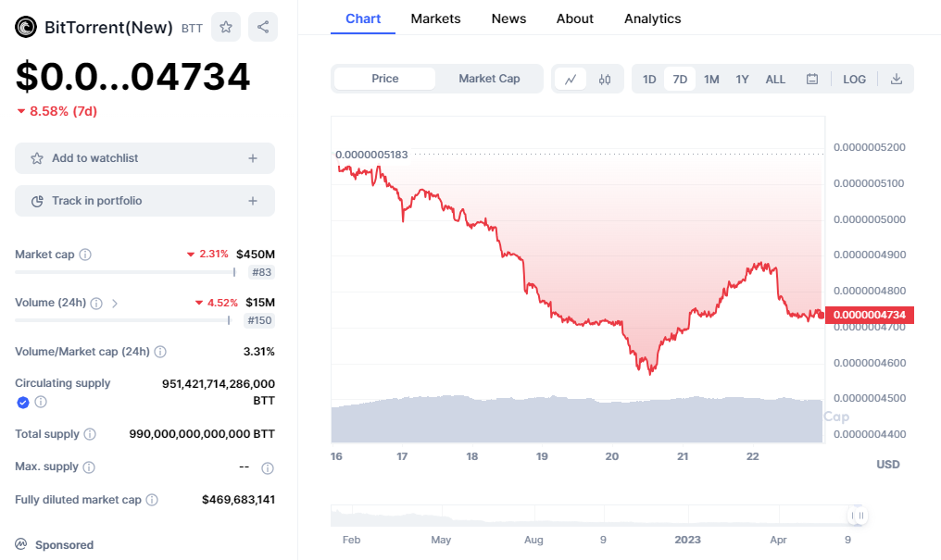
Task: Click the verified circulating supply checkmark badge
Action: coord(23,403)
